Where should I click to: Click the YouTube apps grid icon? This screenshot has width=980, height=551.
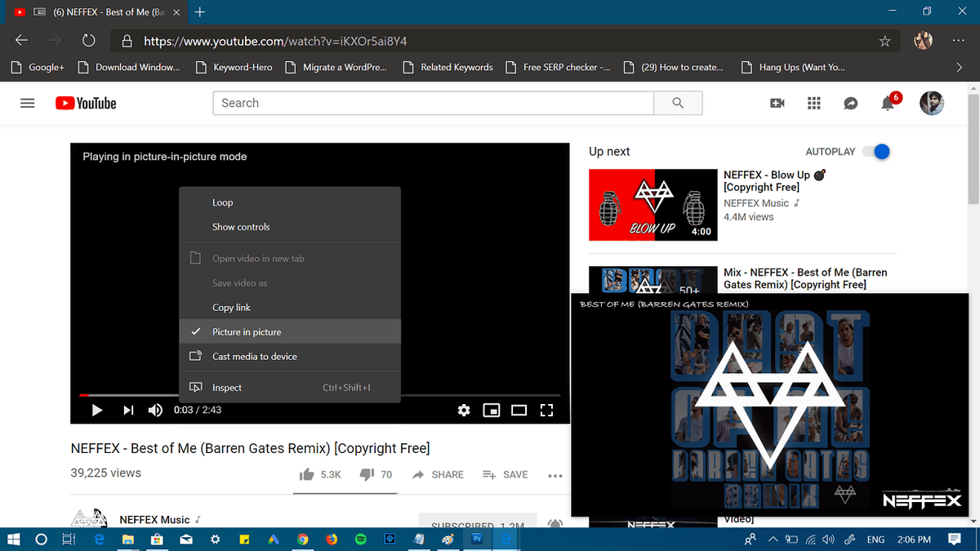pos(813,103)
